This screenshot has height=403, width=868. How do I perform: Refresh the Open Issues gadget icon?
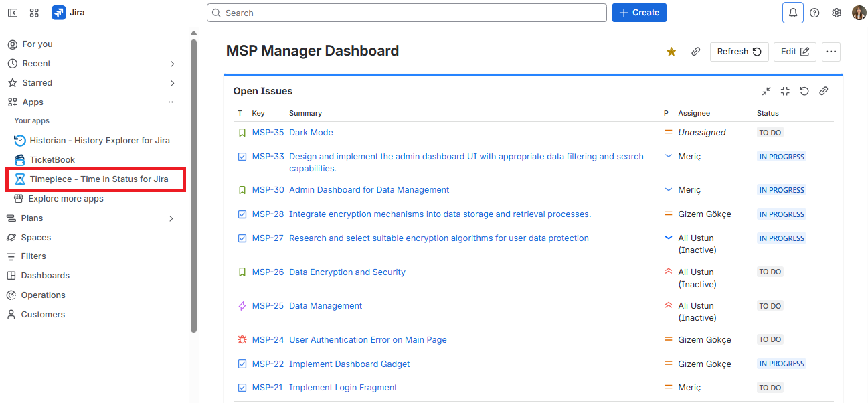pyautogui.click(x=804, y=91)
